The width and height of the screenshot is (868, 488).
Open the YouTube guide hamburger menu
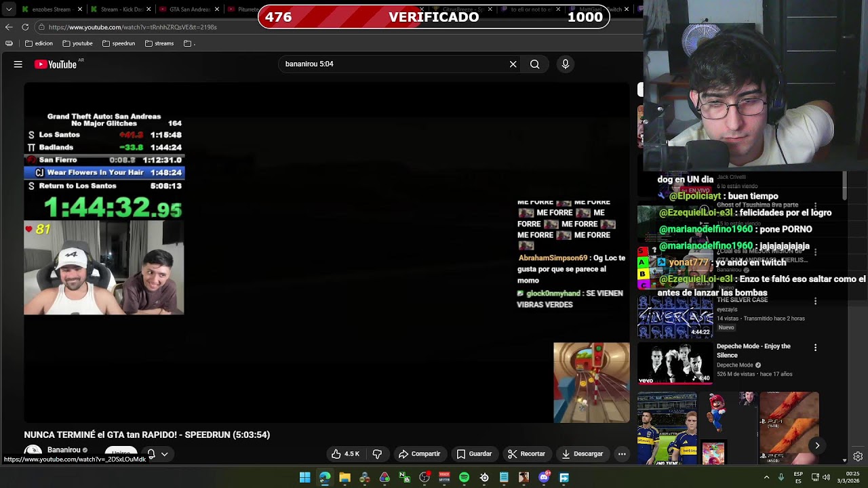click(18, 64)
